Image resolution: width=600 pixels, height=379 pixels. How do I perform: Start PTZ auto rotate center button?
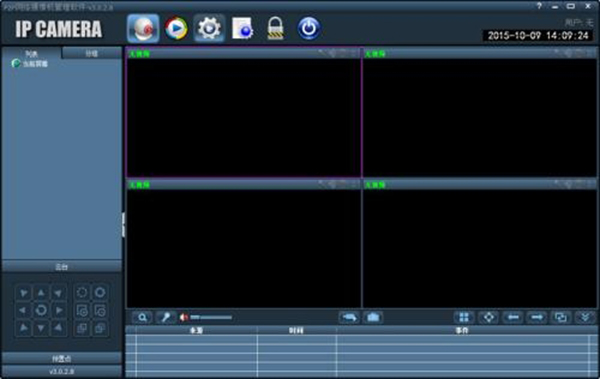point(41,310)
